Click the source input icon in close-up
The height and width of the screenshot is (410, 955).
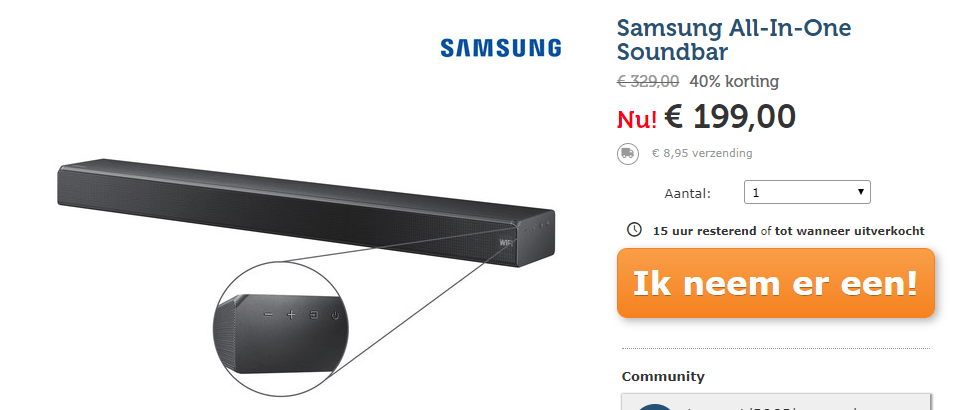(x=314, y=315)
